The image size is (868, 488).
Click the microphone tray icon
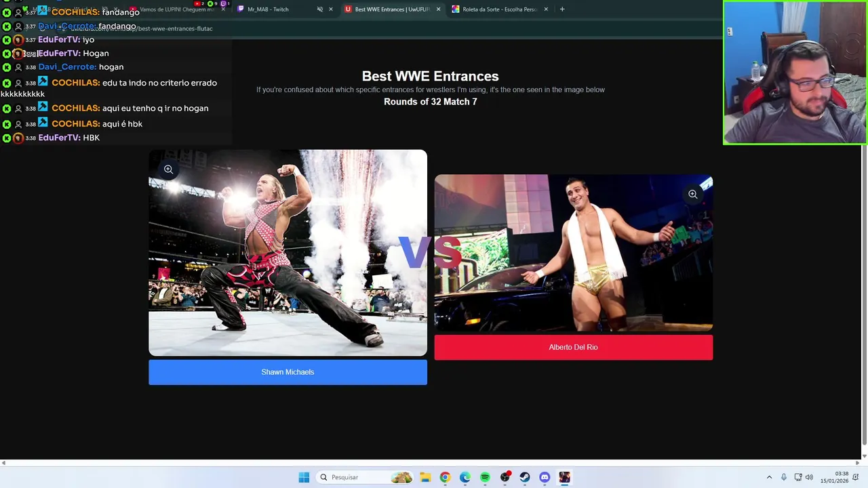[x=784, y=477]
